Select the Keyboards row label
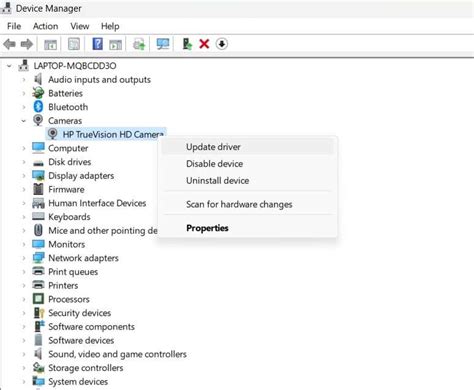Screen dimensions: 474x390 click(x=69, y=217)
